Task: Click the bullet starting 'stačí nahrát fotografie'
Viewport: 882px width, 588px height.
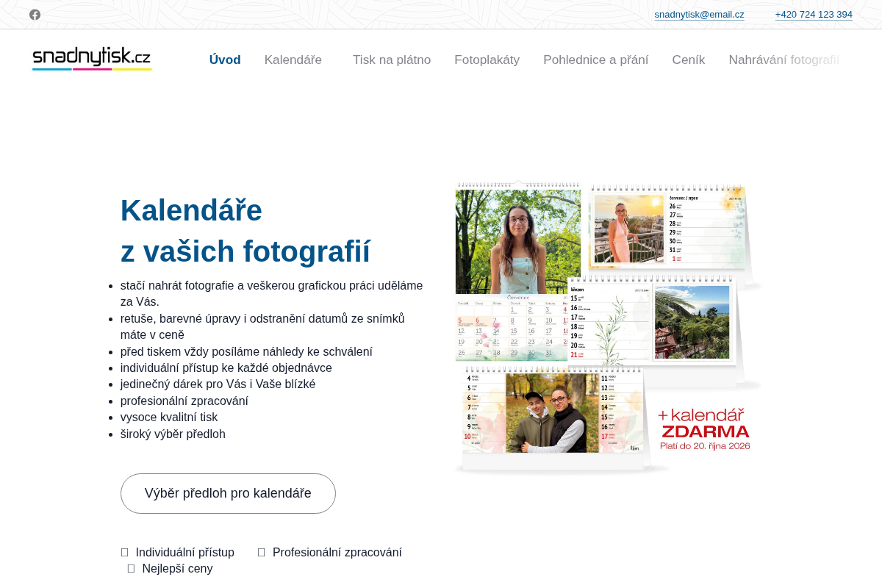Action: click(272, 293)
